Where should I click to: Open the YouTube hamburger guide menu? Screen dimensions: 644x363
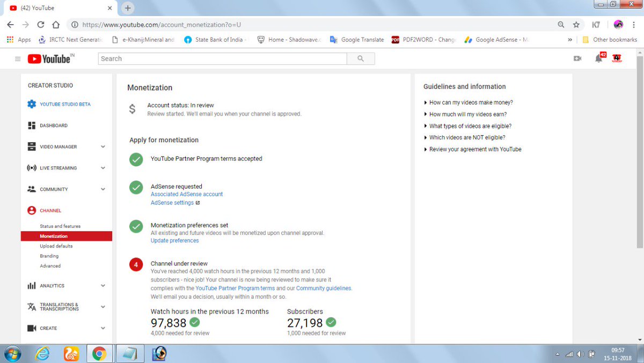(18, 59)
